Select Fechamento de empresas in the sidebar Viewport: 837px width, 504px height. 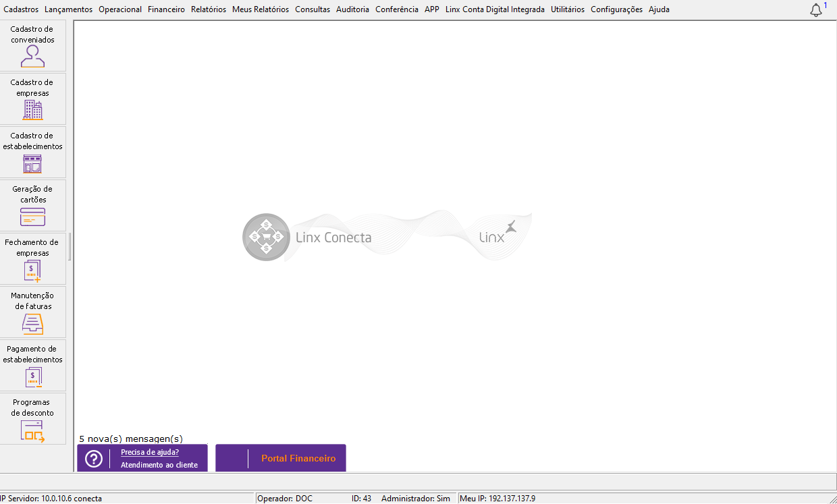click(32, 259)
